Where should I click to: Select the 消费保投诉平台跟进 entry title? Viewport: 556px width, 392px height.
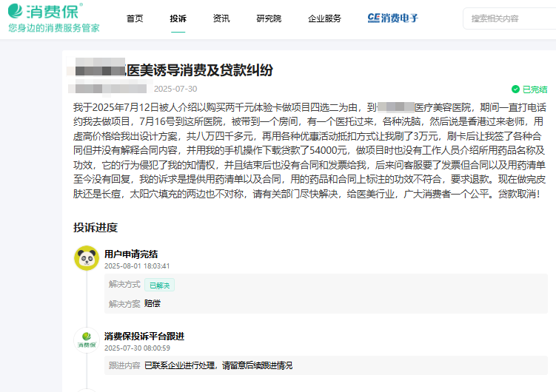tap(144, 336)
